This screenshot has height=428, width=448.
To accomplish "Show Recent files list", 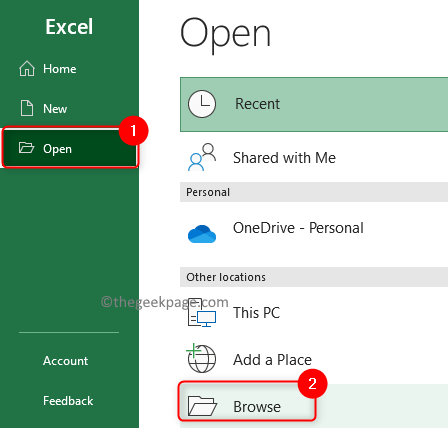I will [314, 104].
